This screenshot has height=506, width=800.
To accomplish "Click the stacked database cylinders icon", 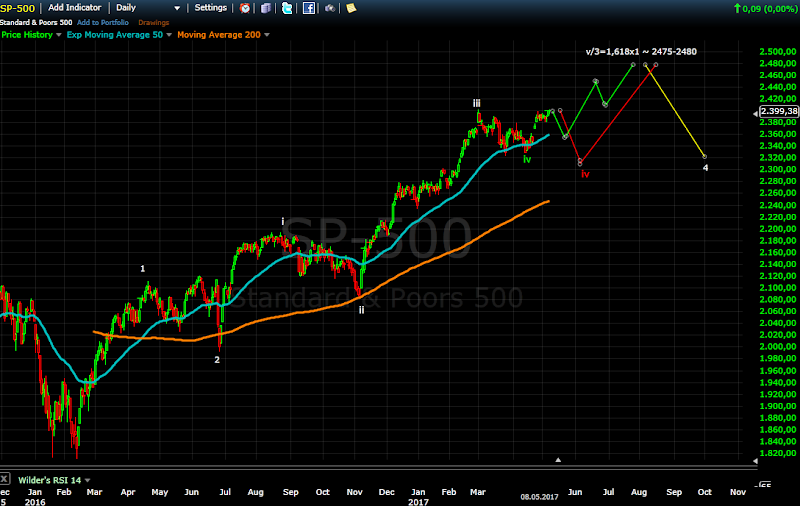I will pyautogui.click(x=266, y=8).
